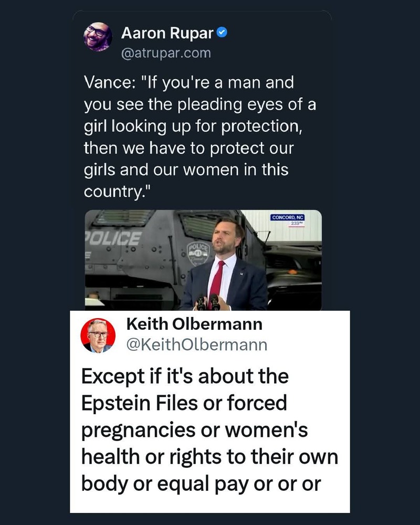
Task: Click the POLICE lettering on the armored vehicle
Action: pos(113,238)
